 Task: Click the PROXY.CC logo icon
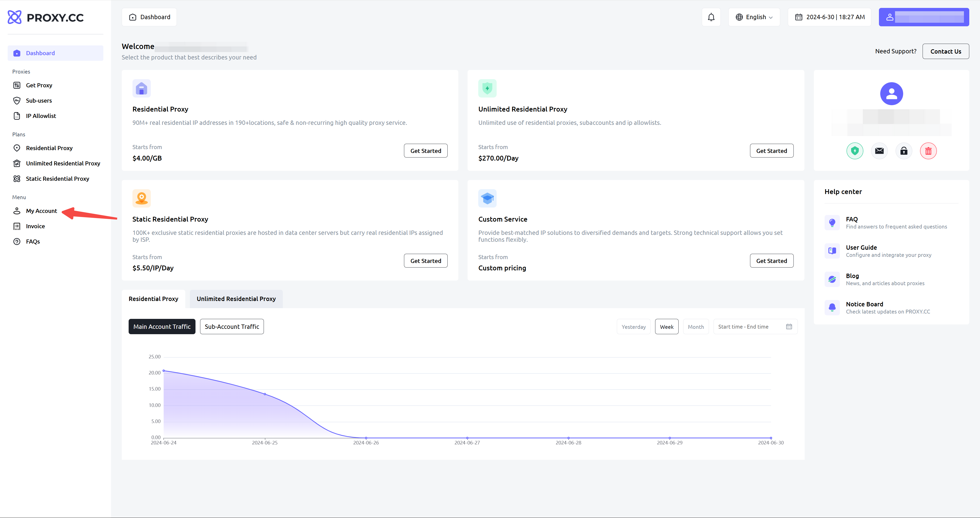coord(15,17)
